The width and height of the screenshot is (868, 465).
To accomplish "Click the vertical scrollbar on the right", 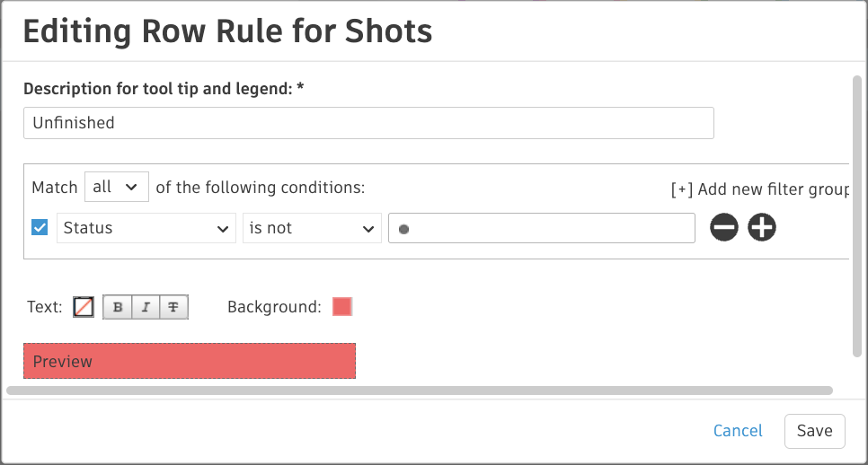I will pos(856,215).
